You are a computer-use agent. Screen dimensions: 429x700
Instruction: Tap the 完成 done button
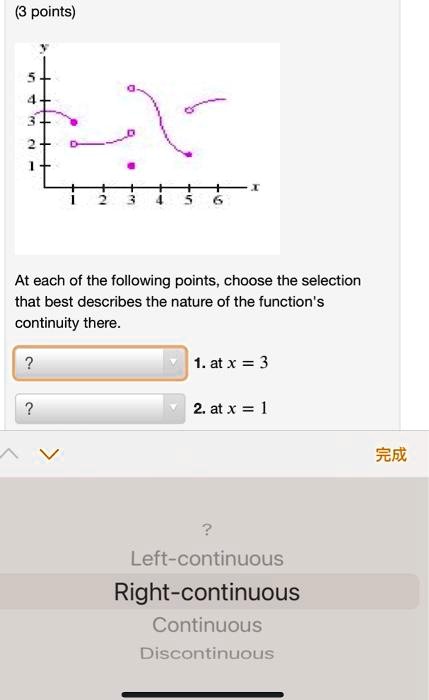pos(391,454)
